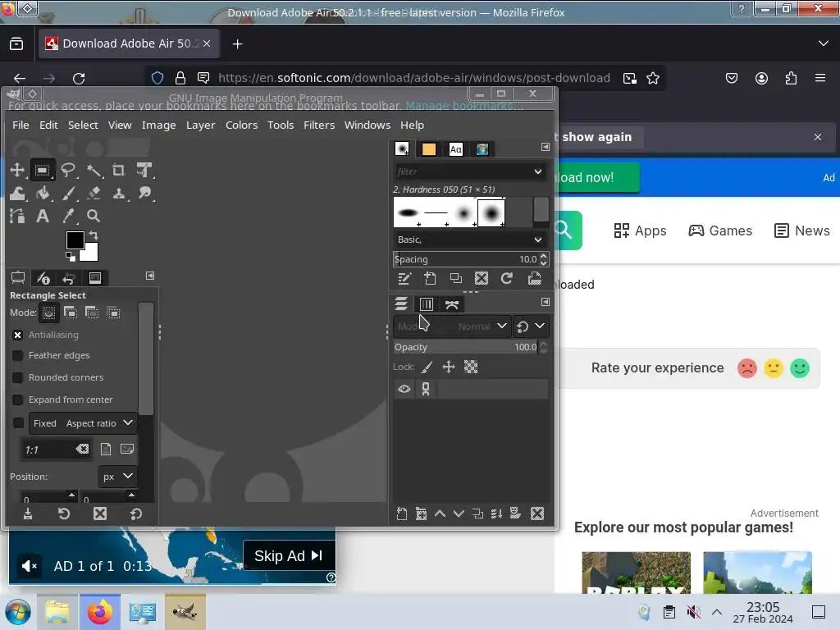Select the Crop tool
The width and height of the screenshot is (840, 630).
[x=119, y=171]
